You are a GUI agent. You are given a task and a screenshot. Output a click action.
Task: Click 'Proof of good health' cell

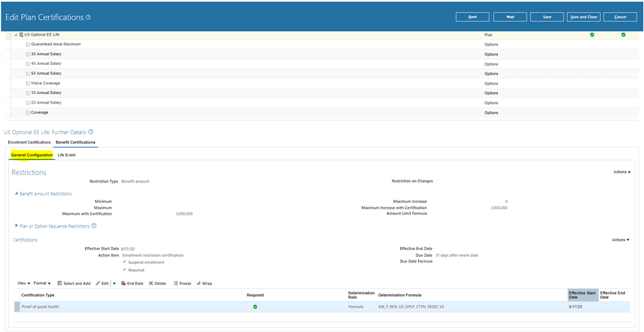[x=40, y=306]
